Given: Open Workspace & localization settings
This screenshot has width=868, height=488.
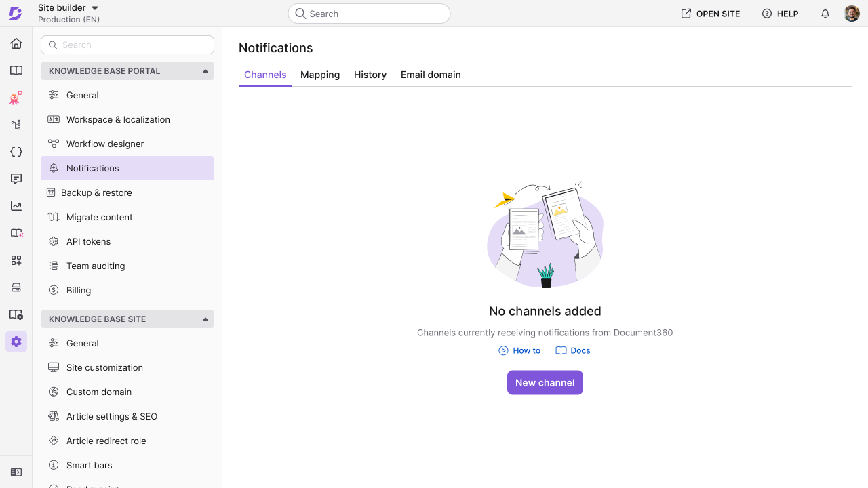Looking at the screenshot, I should click(x=127, y=119).
